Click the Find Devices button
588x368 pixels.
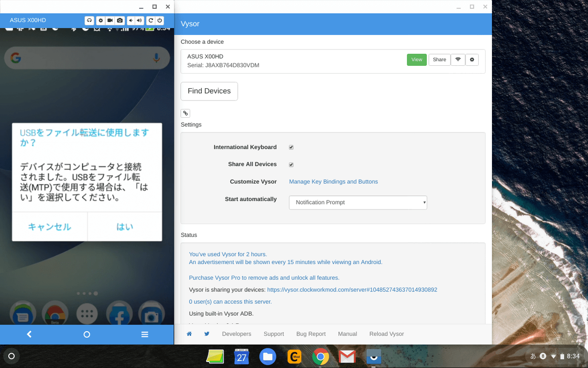point(209,91)
